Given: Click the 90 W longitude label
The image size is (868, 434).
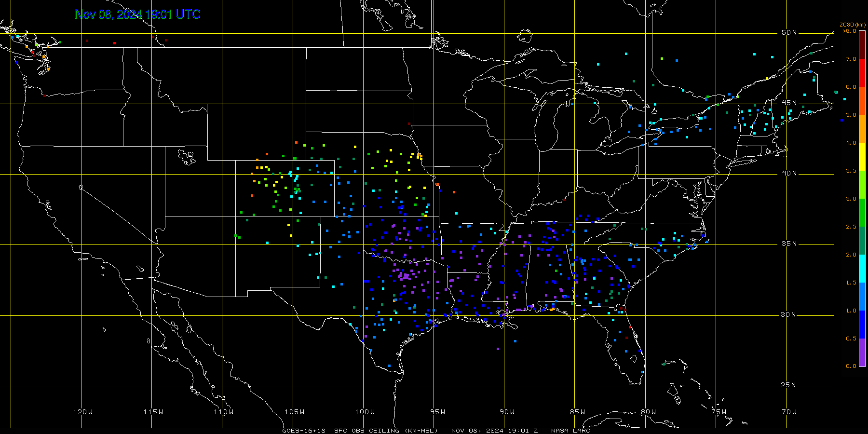Looking at the screenshot, I should coord(507,412).
